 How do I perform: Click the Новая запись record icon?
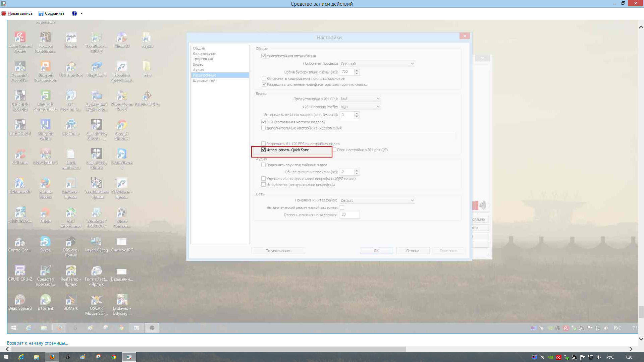point(4,13)
